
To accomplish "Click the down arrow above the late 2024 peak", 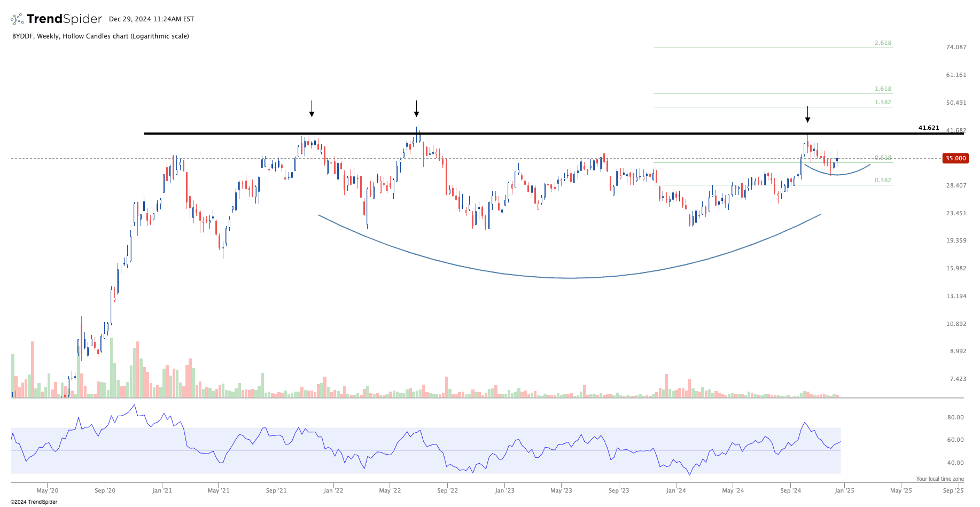I will coord(807,115).
